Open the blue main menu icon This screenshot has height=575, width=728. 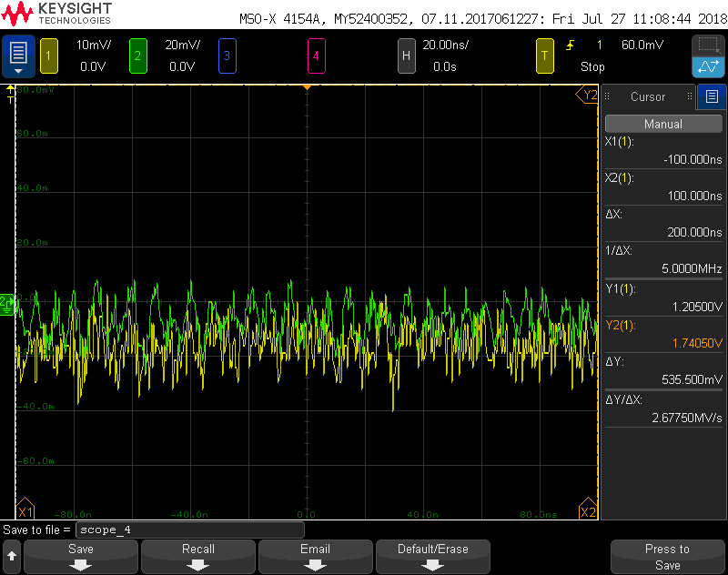[x=18, y=56]
